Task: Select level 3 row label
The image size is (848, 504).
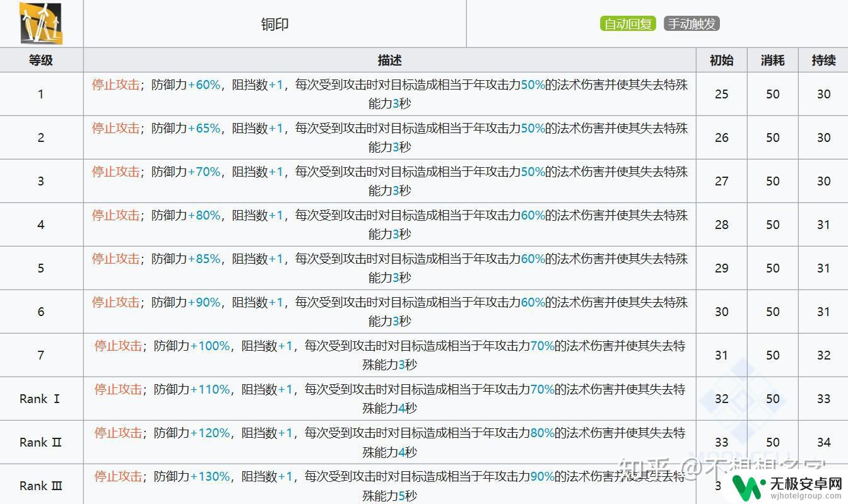Action: (41, 181)
